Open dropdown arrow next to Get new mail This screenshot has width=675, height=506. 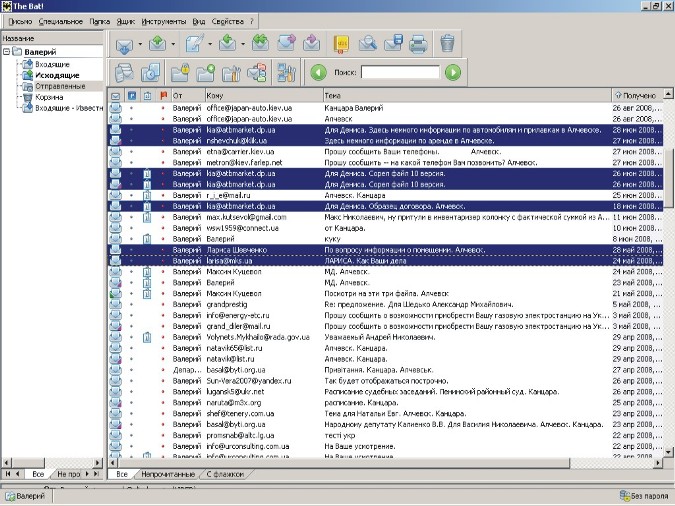tap(140, 44)
